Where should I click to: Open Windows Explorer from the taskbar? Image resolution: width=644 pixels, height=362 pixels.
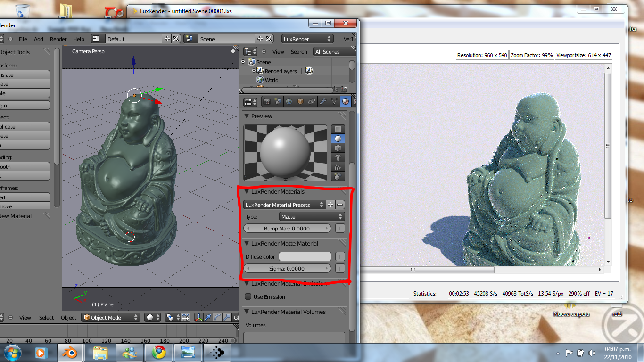tap(100, 353)
